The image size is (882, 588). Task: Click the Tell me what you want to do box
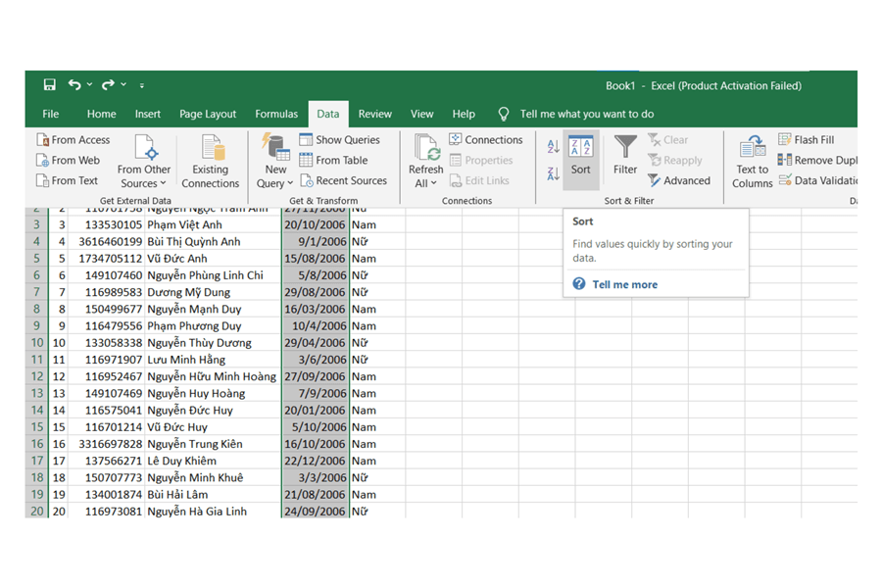point(587,114)
